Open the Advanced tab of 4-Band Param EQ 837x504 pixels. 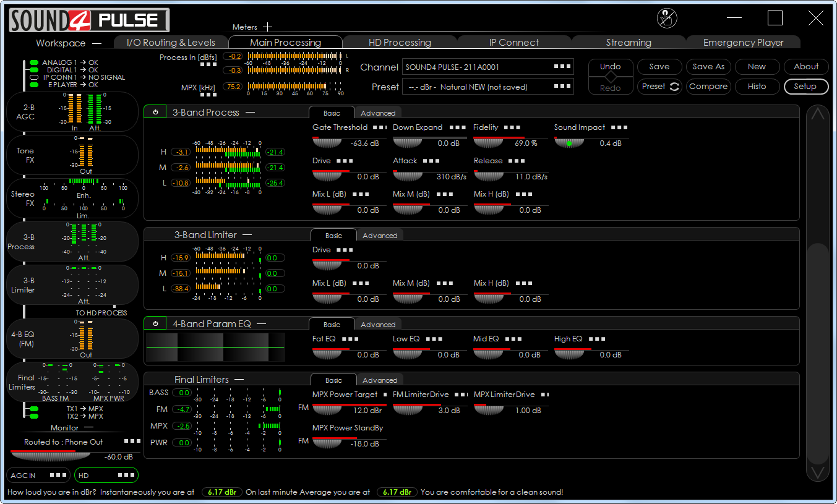[378, 324]
